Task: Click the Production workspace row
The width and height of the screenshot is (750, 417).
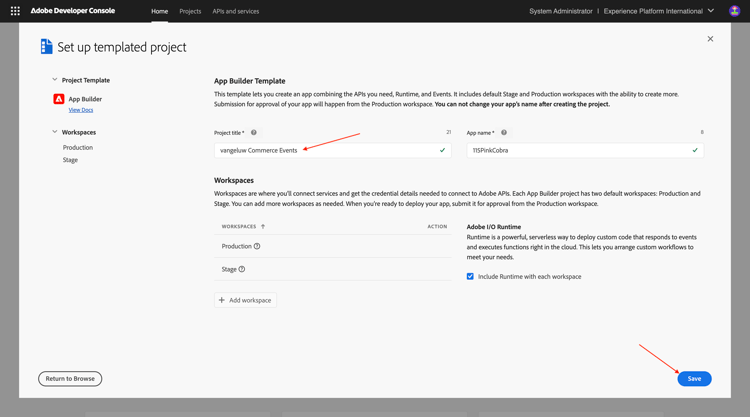Action: (x=333, y=246)
